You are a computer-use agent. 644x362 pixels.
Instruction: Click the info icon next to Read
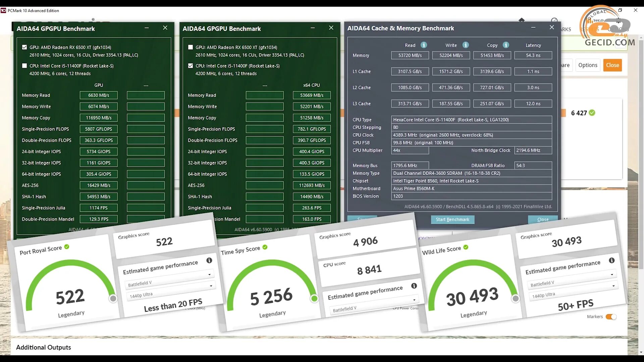click(x=424, y=45)
